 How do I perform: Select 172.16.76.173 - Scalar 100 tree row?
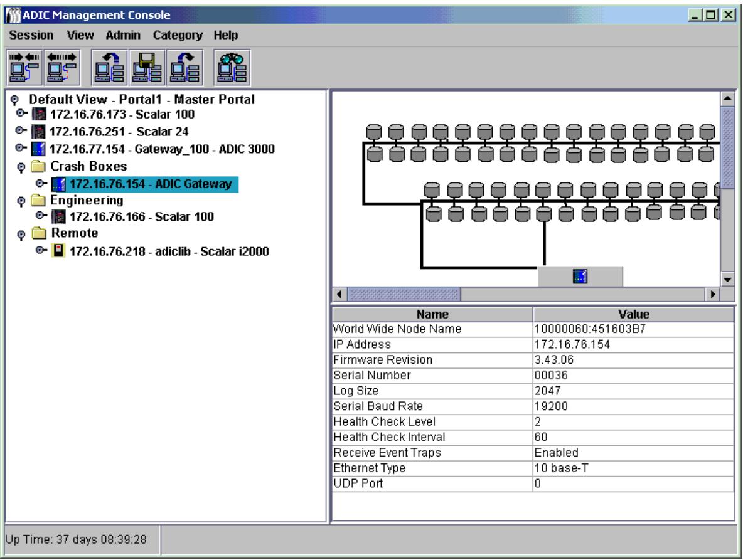[122, 114]
